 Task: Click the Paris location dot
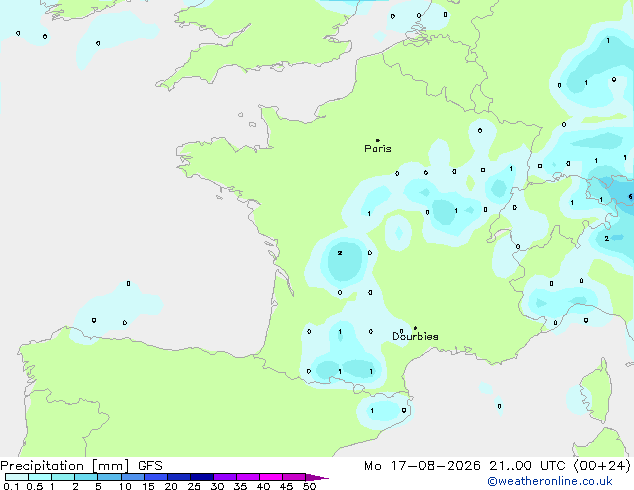tap(378, 140)
